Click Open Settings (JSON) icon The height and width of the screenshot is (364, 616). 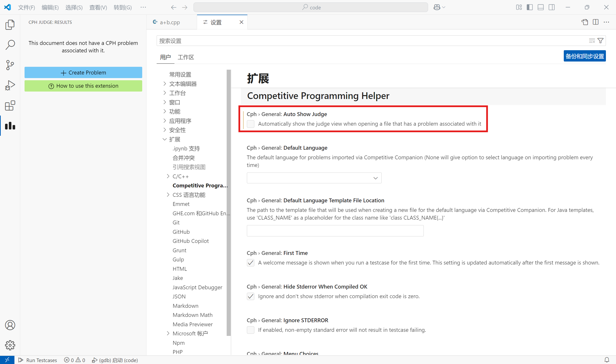584,22
